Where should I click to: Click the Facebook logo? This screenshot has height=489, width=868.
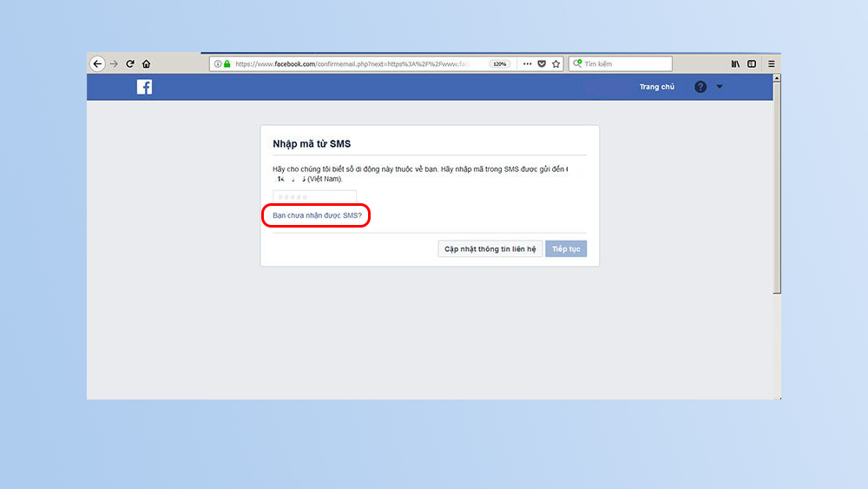(x=144, y=87)
